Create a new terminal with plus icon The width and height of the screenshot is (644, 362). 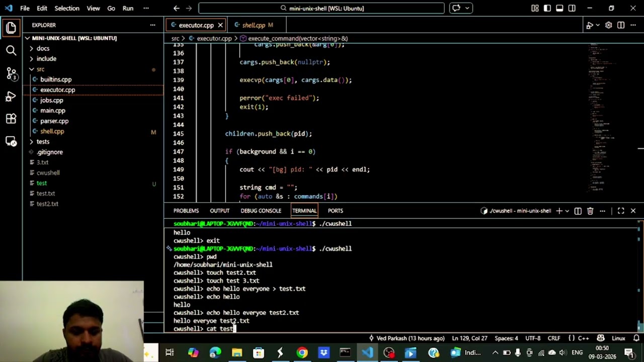[559, 211]
